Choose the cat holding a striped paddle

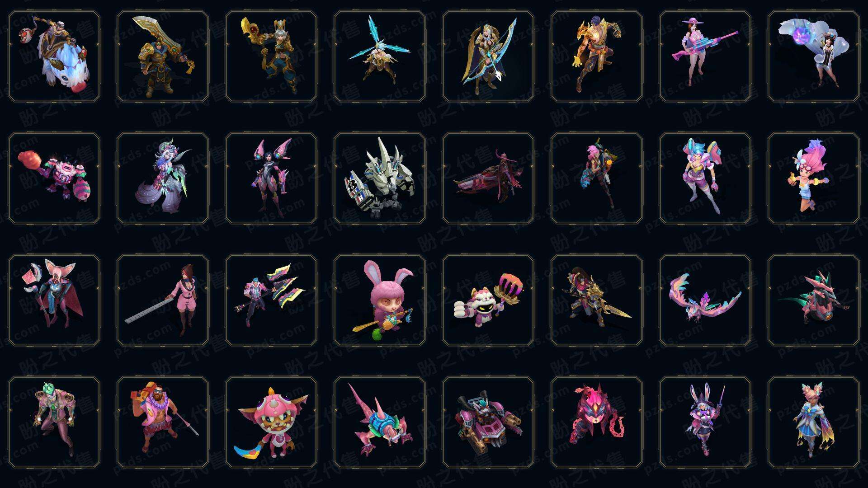click(488, 300)
